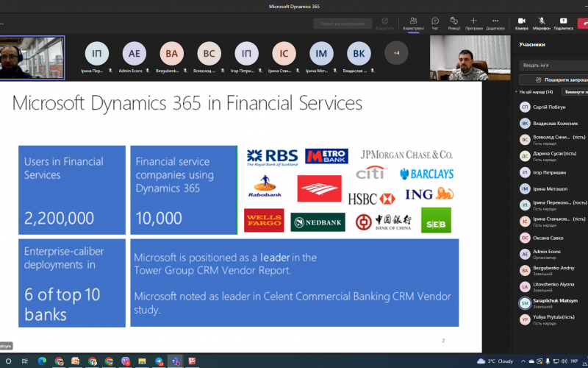Screen dimensions: 588x368
Task: Open Microsoft Teams from the taskbar
Action: click(175, 361)
